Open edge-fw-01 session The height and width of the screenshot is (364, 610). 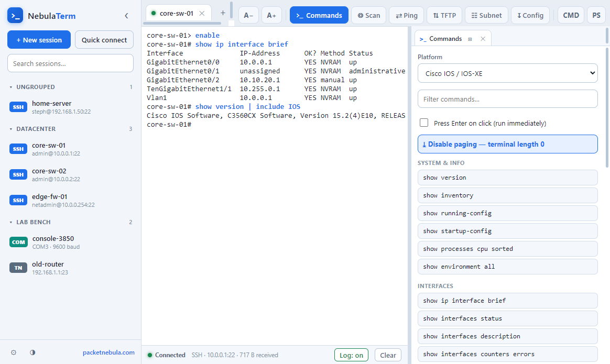(x=70, y=200)
